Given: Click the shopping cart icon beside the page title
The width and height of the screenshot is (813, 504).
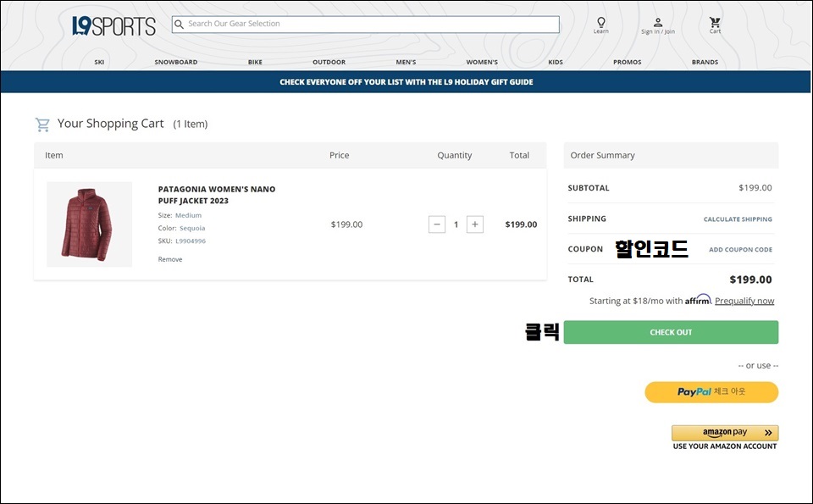Looking at the screenshot, I should point(42,125).
